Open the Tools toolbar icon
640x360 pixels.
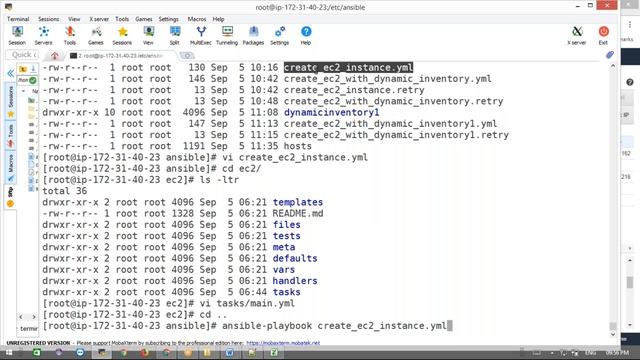70,35
